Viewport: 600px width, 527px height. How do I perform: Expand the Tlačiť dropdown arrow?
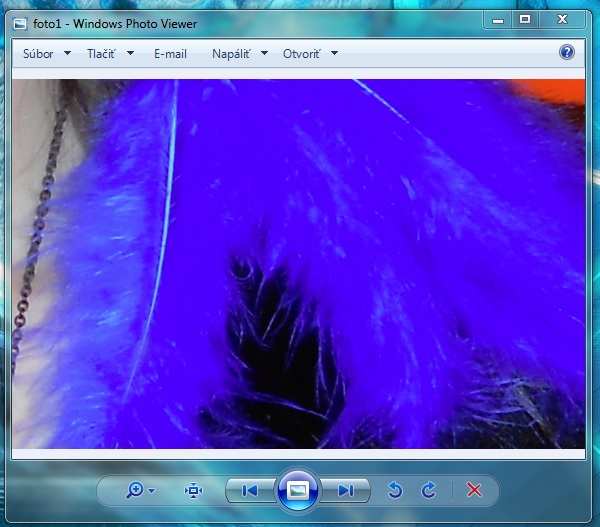click(x=131, y=54)
